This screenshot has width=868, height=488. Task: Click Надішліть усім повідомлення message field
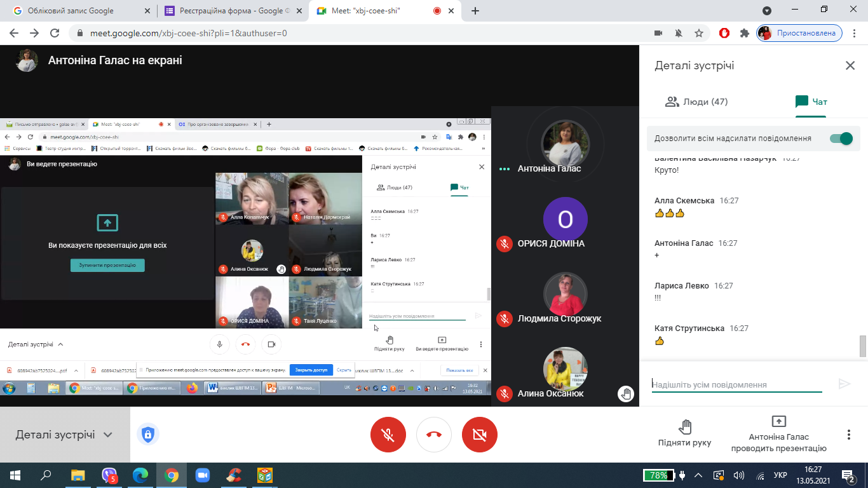(737, 384)
